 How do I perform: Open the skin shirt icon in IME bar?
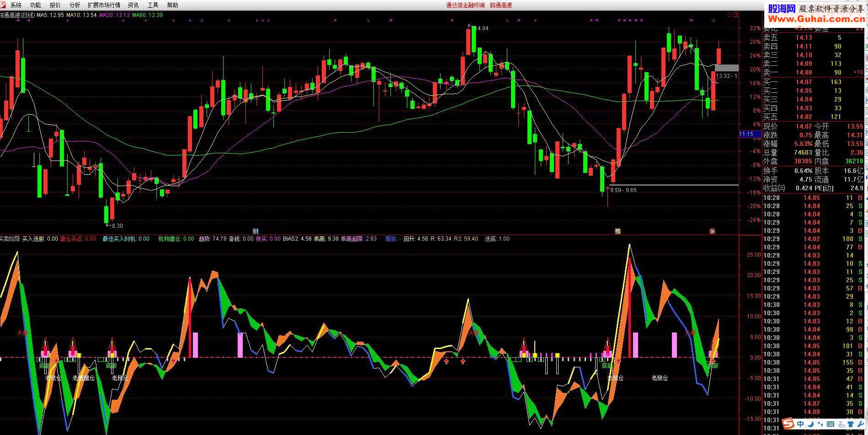click(x=851, y=424)
